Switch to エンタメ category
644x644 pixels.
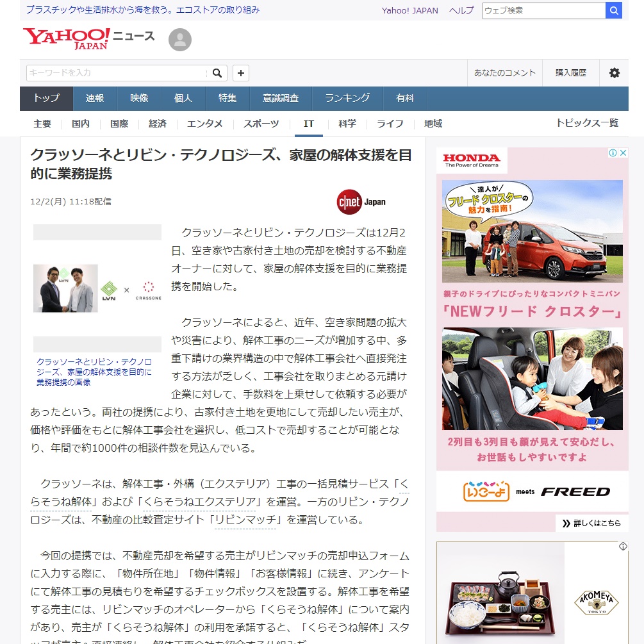pyautogui.click(x=205, y=124)
